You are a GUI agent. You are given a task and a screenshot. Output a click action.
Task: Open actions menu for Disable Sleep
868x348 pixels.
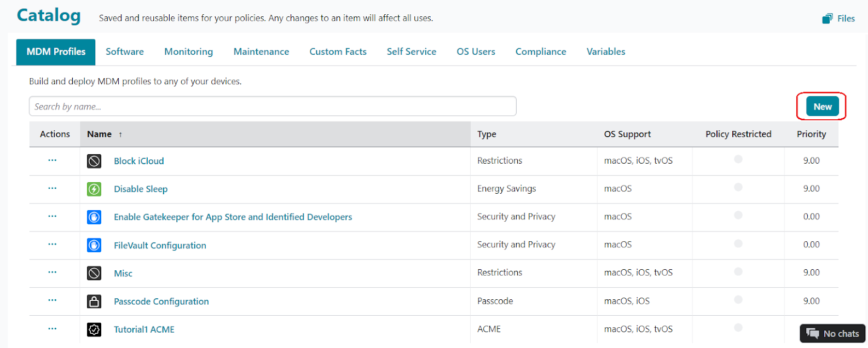coord(53,188)
